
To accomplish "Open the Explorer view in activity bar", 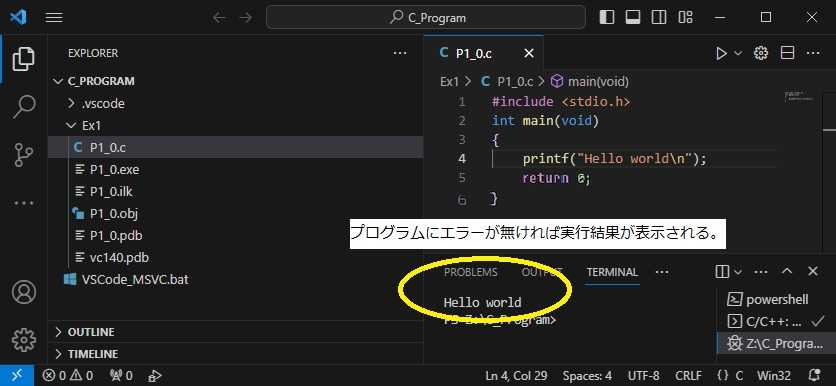I will click(x=23, y=59).
